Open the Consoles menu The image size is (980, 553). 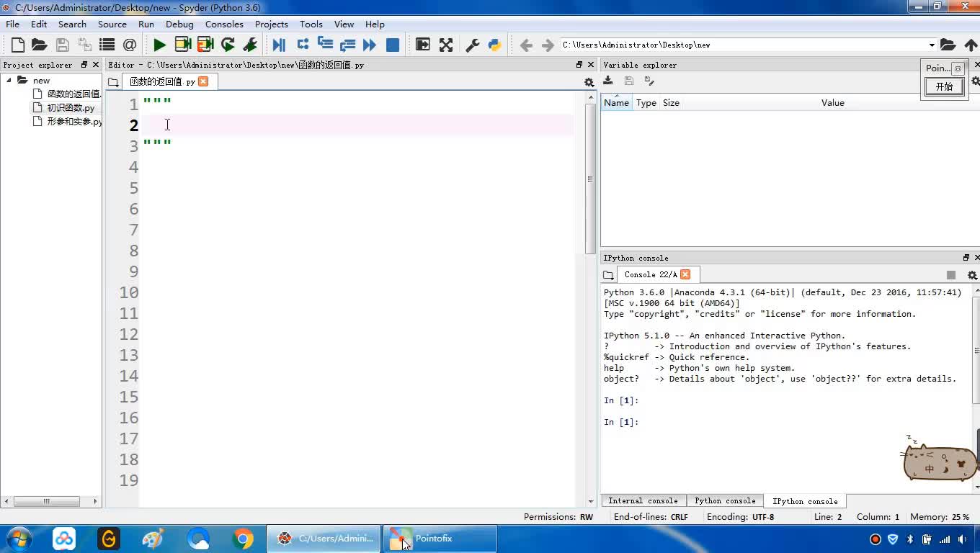[224, 24]
